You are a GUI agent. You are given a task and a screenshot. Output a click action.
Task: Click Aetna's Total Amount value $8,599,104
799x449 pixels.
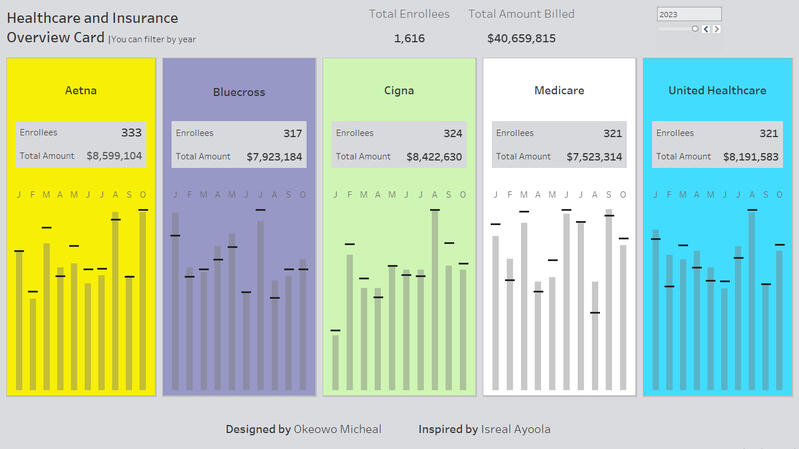pyautogui.click(x=114, y=156)
